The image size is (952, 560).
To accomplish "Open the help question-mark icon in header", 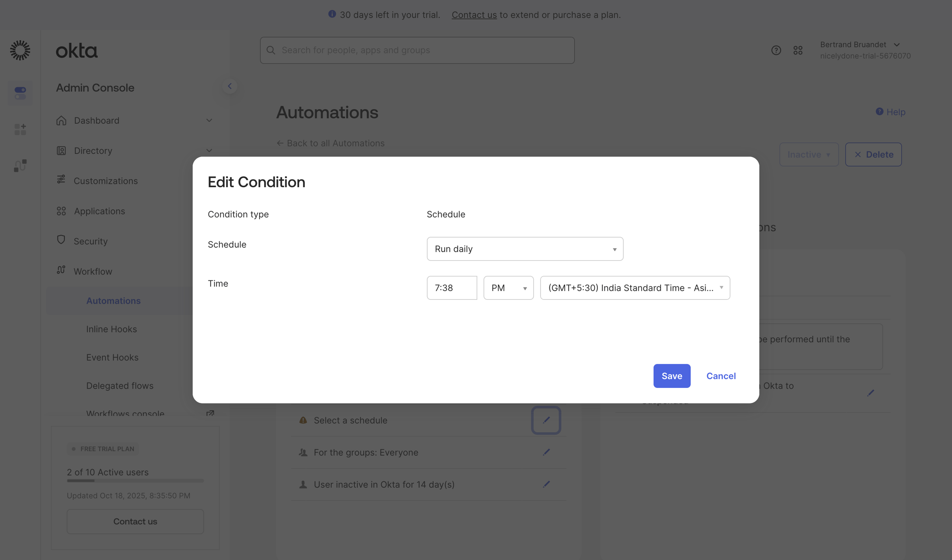I will coord(776,50).
